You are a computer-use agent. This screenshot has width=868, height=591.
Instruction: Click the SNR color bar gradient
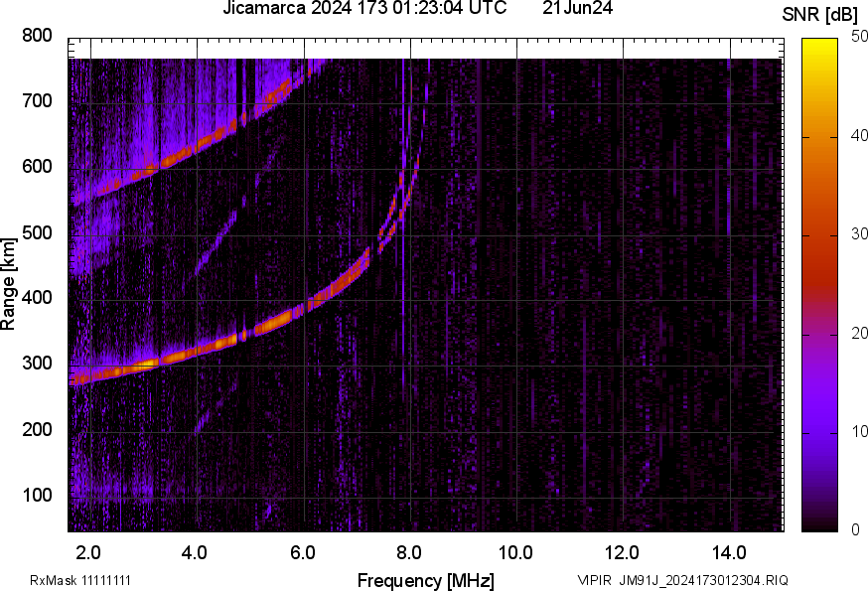[x=820, y=285]
